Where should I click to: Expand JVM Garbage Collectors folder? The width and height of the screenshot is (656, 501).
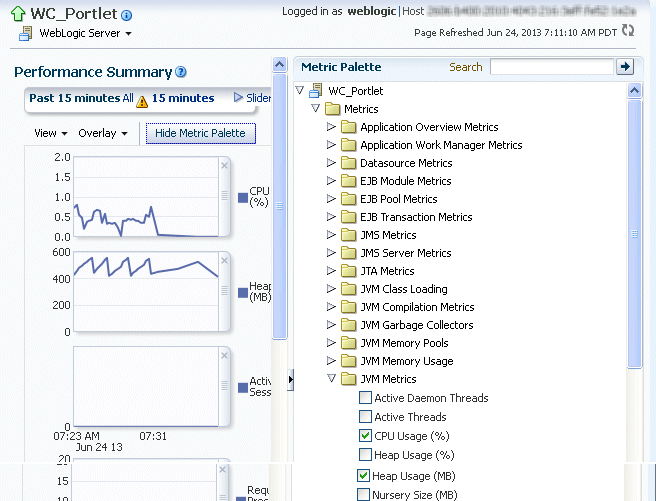331,325
